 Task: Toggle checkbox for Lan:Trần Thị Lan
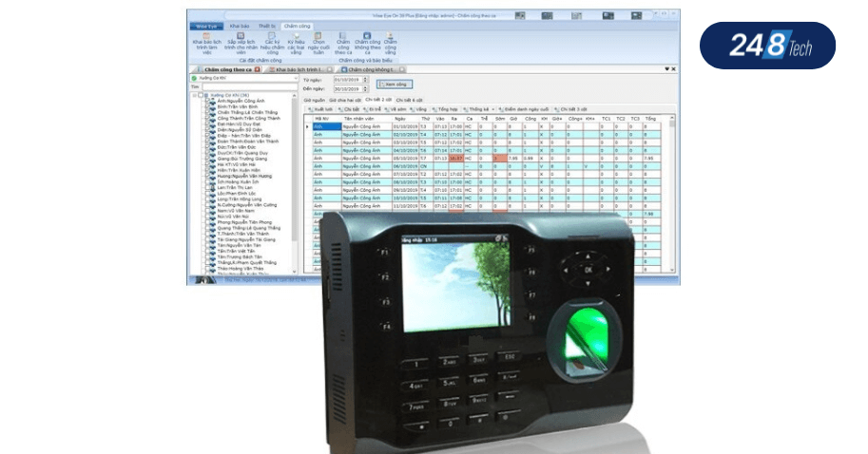point(209,187)
